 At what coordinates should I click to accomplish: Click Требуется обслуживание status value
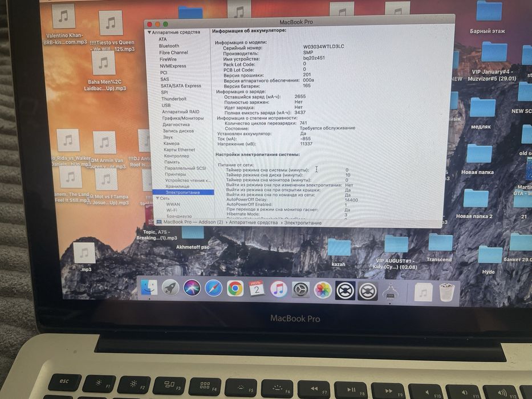coord(327,128)
